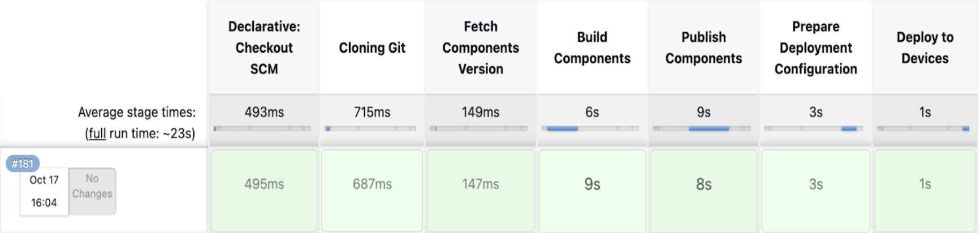The height and width of the screenshot is (233, 980).
Task: Click the #181 build number badge
Action: click(x=23, y=163)
